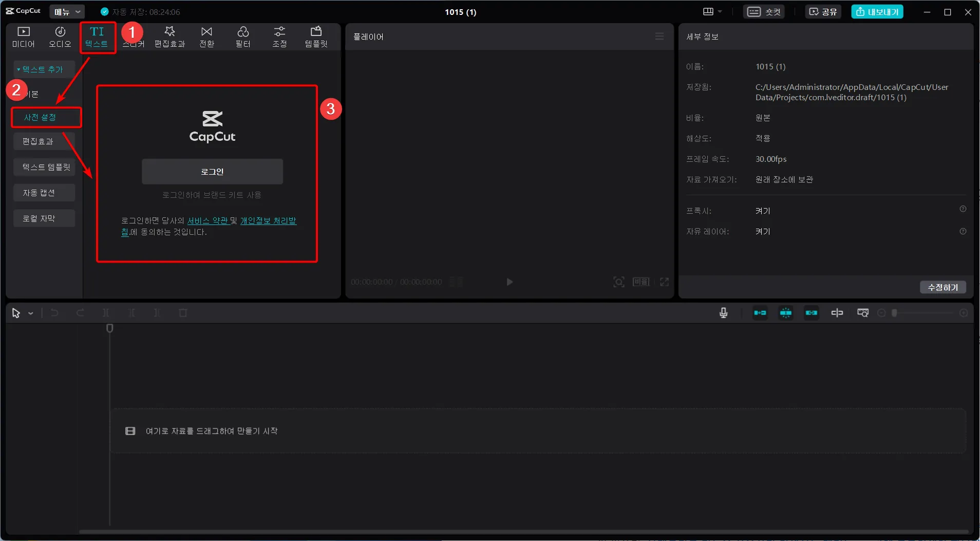Toggle auto snapping
980x541 pixels.
point(786,313)
